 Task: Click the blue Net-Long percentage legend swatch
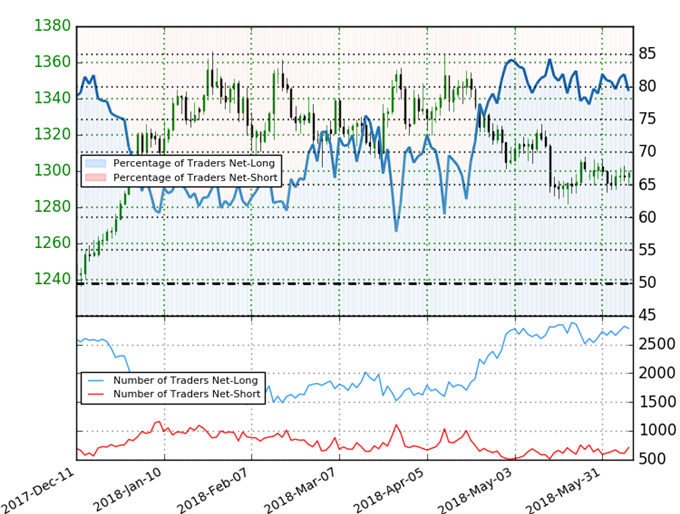(95, 164)
